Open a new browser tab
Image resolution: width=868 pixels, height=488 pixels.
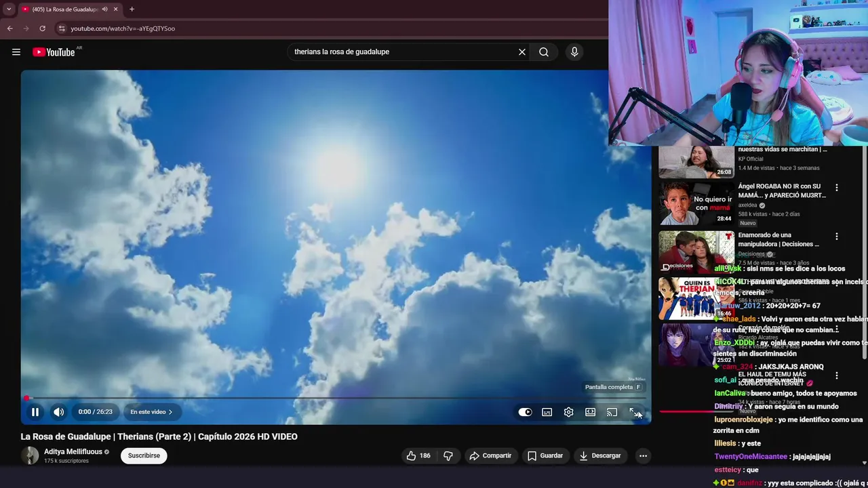click(132, 9)
